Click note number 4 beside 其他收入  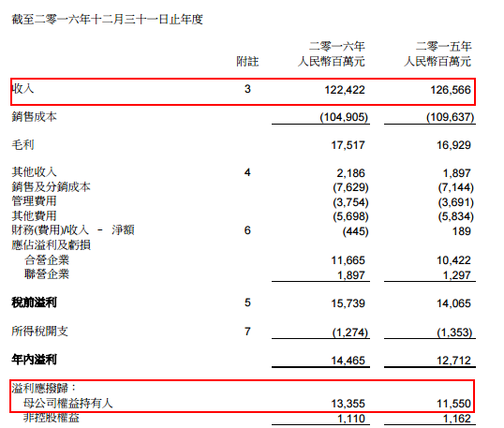(247, 172)
